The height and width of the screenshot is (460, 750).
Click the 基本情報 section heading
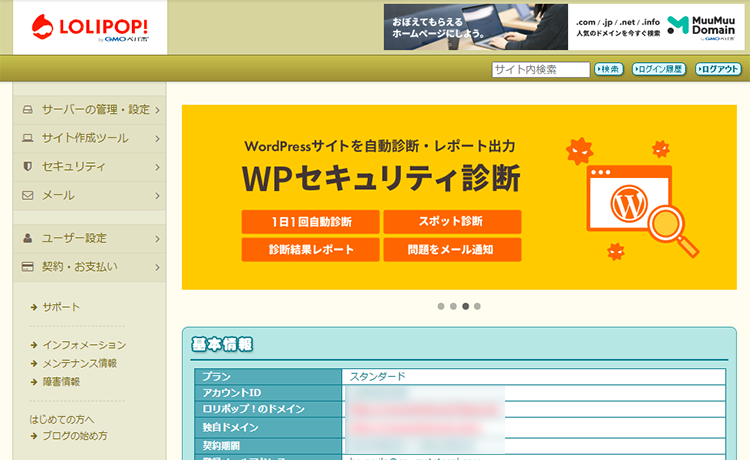(222, 344)
